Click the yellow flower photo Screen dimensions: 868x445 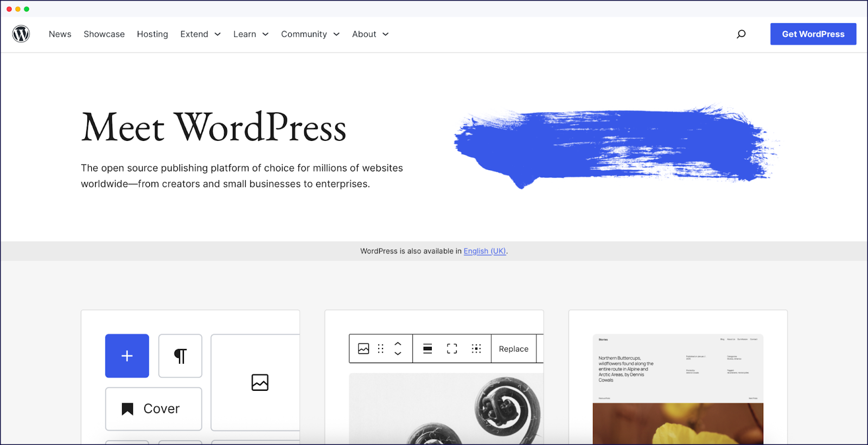click(x=678, y=423)
